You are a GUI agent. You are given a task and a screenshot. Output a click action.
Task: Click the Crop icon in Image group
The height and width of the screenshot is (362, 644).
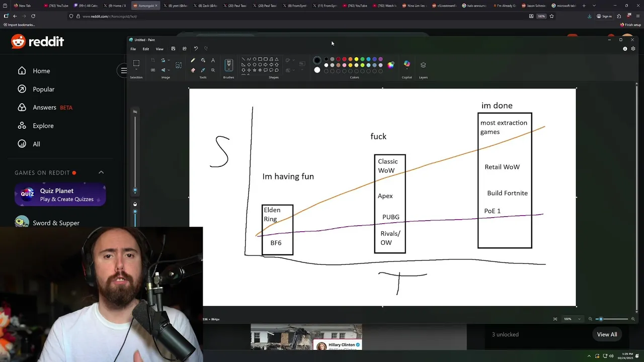click(x=153, y=60)
